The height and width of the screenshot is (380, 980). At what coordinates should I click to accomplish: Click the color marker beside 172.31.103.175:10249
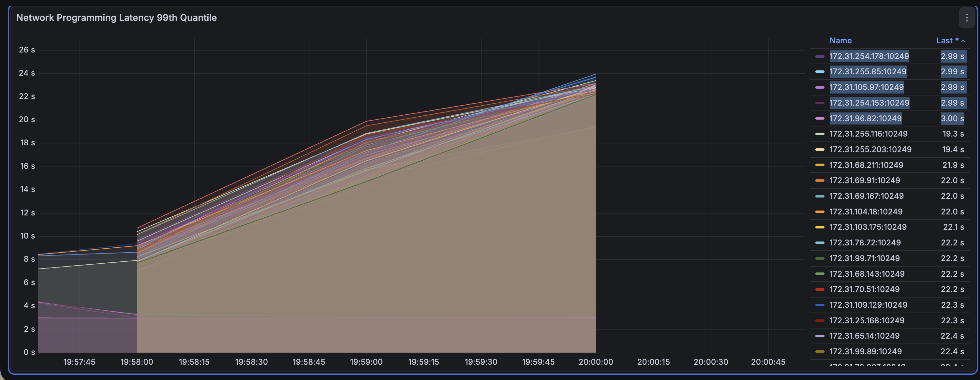click(x=820, y=227)
